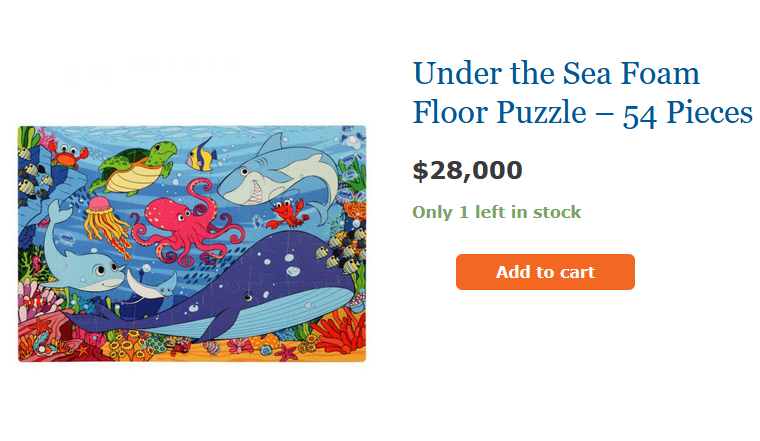
Task: Click the red lobster below the shark
Action: point(289,212)
